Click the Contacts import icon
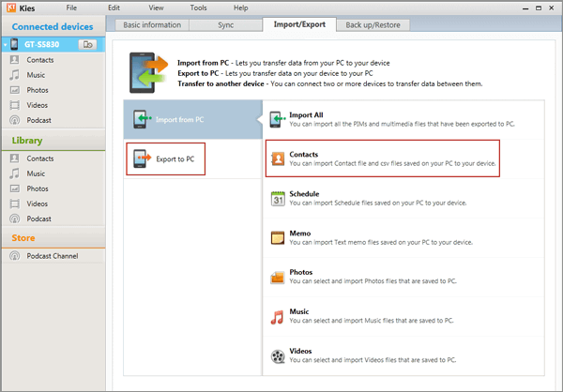This screenshot has width=563, height=392. tap(277, 158)
